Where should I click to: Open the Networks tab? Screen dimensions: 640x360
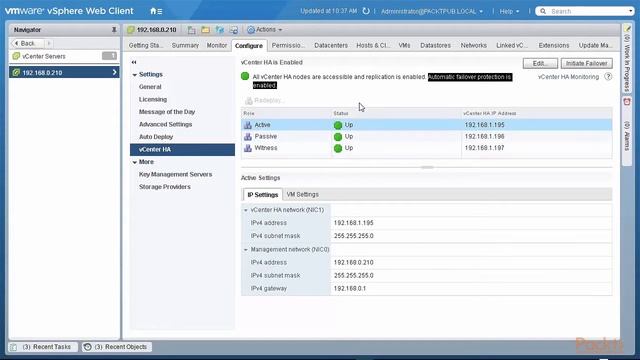coord(473,45)
